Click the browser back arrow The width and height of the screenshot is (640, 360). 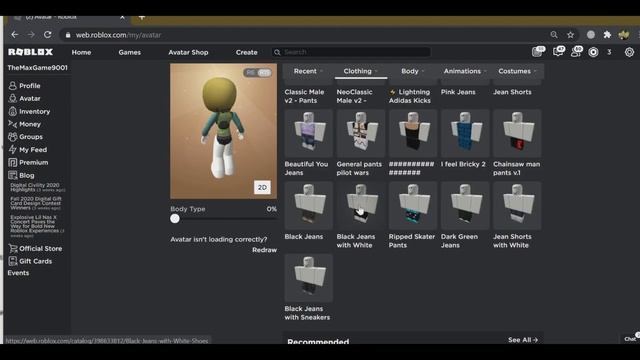click(x=15, y=35)
